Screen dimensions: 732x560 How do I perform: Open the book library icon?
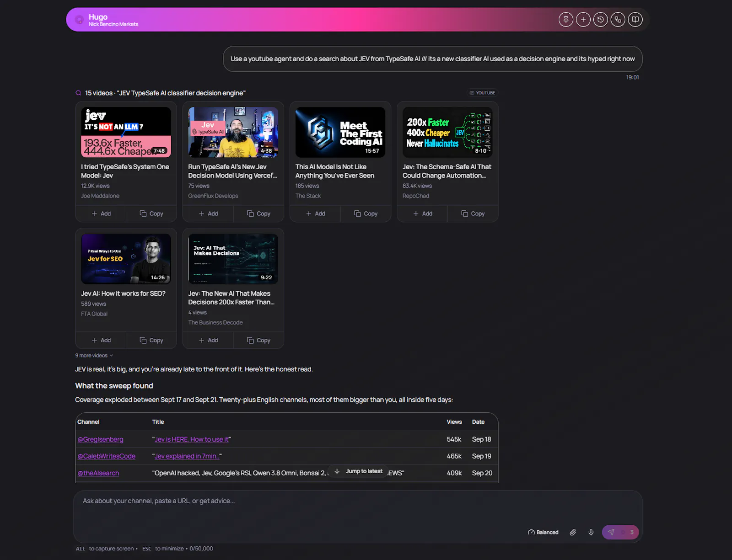tap(635, 20)
